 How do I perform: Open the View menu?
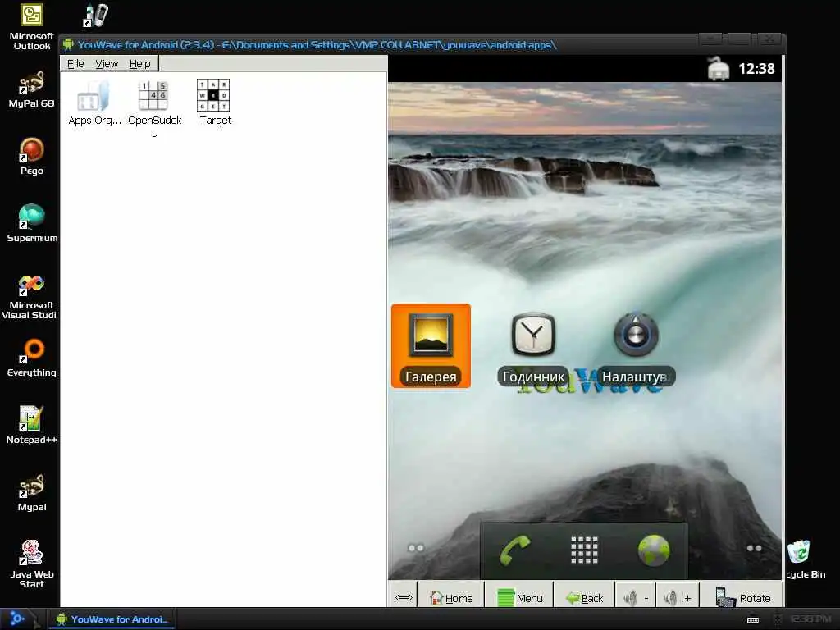(x=107, y=64)
